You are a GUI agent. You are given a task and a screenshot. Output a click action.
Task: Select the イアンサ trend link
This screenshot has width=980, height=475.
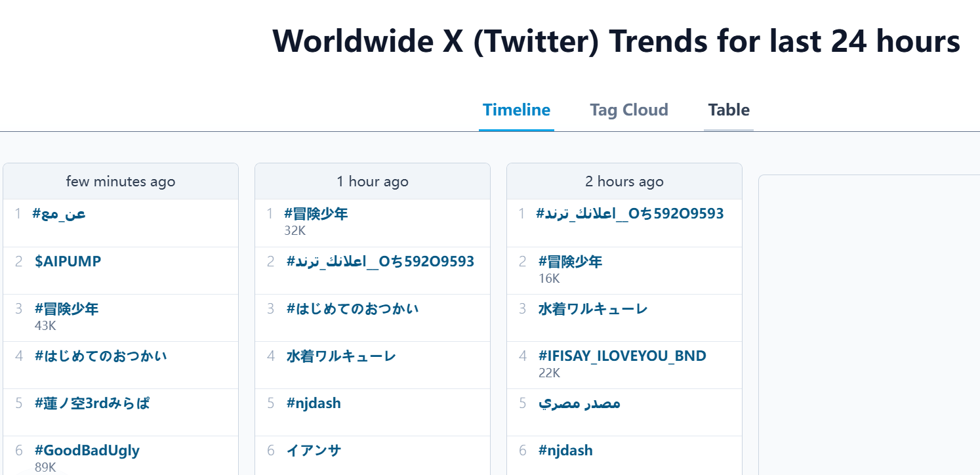pyautogui.click(x=314, y=450)
